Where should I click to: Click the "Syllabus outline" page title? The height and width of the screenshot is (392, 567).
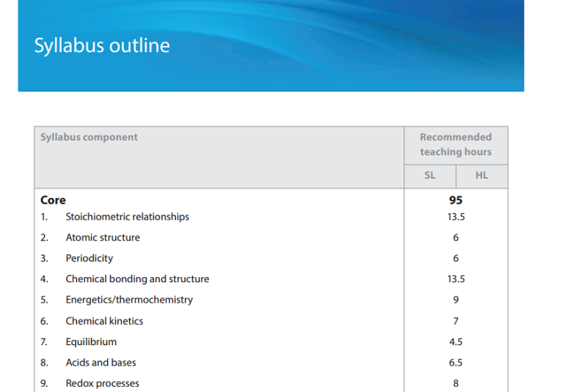[x=102, y=46]
